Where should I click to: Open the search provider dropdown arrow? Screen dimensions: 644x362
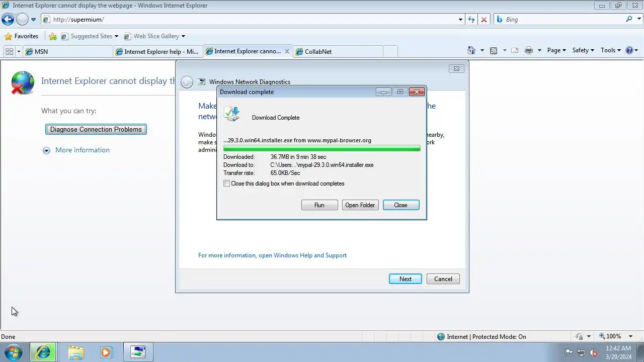(639, 20)
